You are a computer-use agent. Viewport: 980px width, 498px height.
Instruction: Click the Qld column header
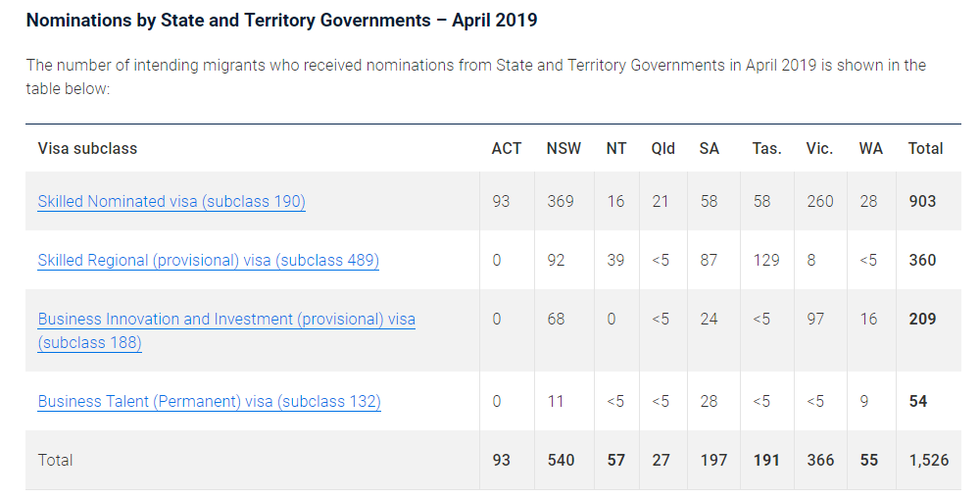pos(662,149)
